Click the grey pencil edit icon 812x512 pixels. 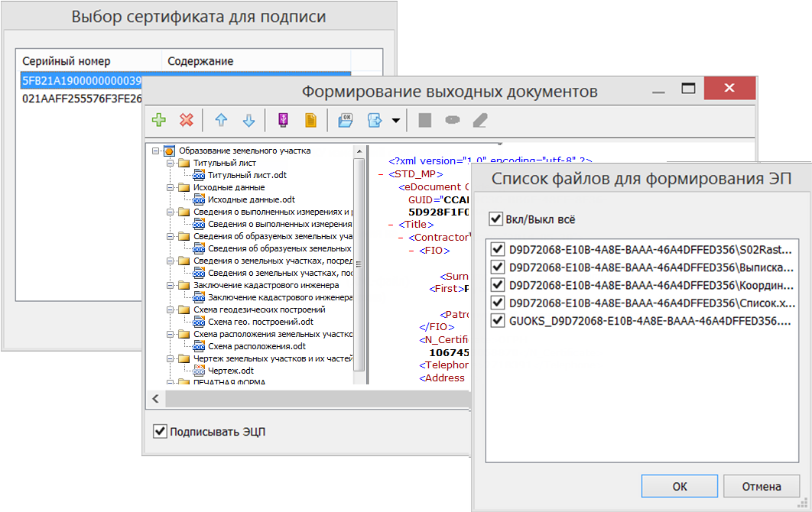pos(480,120)
